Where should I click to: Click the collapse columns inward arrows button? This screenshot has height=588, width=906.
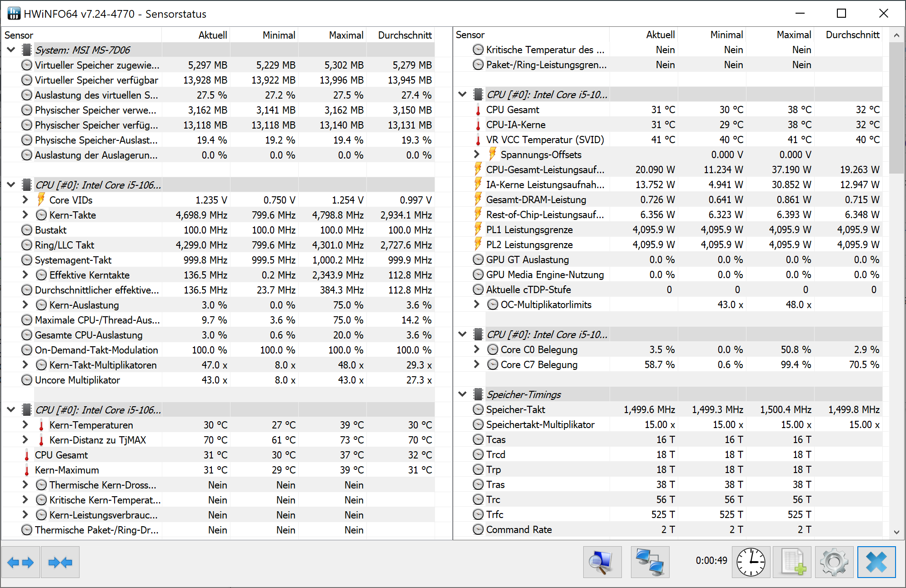(x=60, y=563)
